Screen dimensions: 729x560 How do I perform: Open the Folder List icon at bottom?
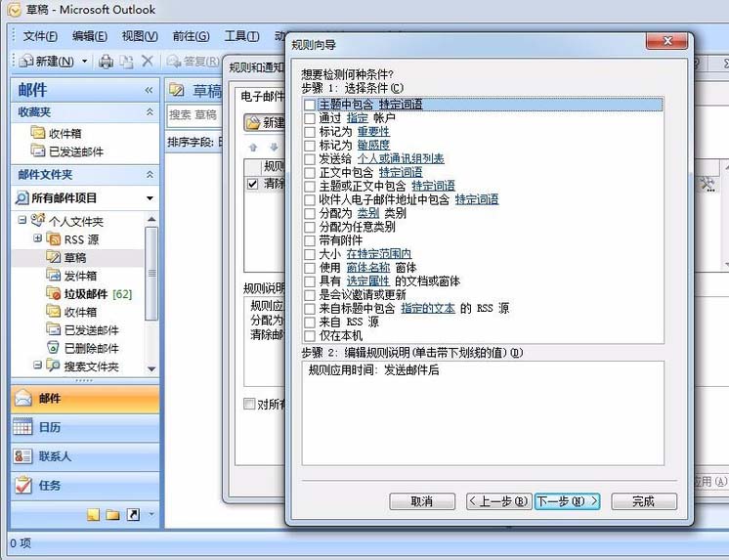coord(112,514)
